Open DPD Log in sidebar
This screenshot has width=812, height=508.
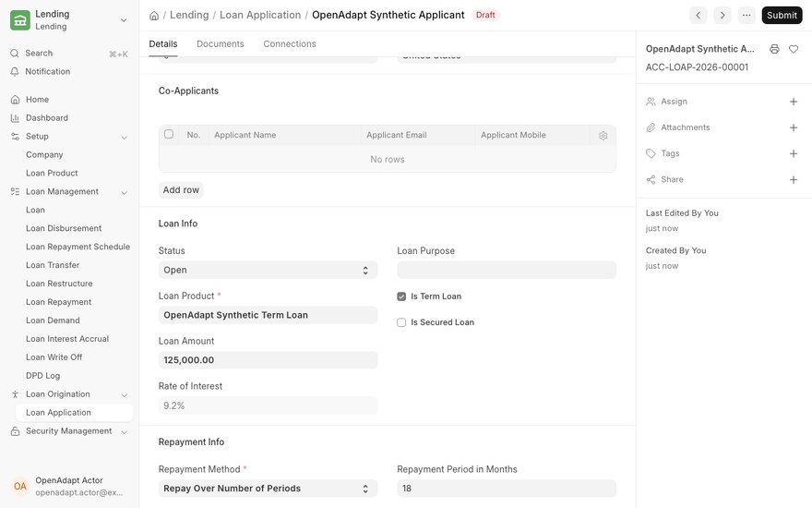(43, 375)
